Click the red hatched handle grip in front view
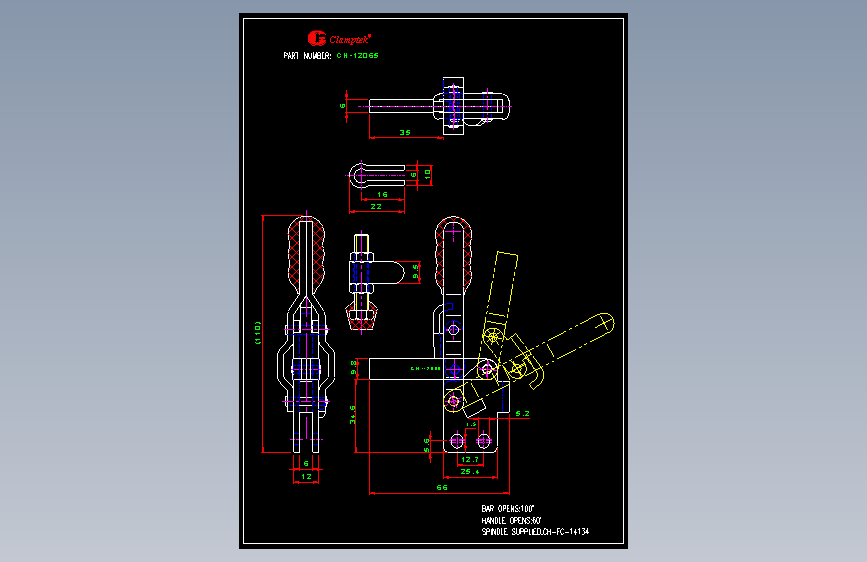 [306, 256]
